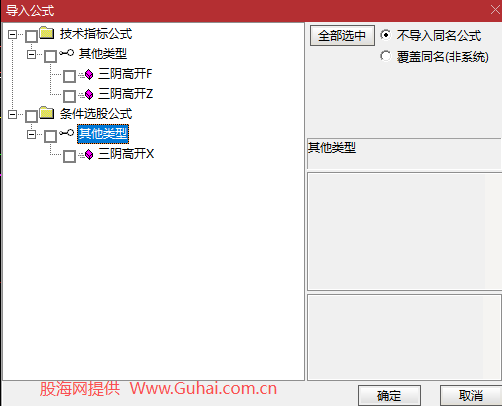Image resolution: width=502 pixels, height=406 pixels.
Task: Click the magenta diamond icon of 三阴高开Z
Action: coord(89,94)
